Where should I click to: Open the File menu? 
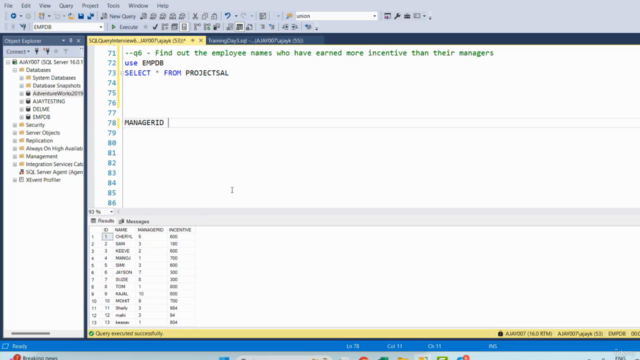coord(8,6)
